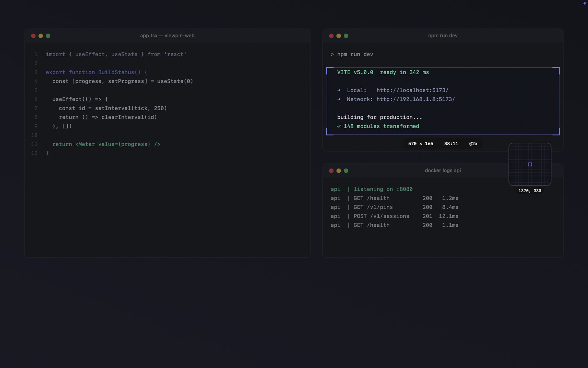Click the '148 modules transformed' line
The width and height of the screenshot is (588, 368).
(378, 126)
